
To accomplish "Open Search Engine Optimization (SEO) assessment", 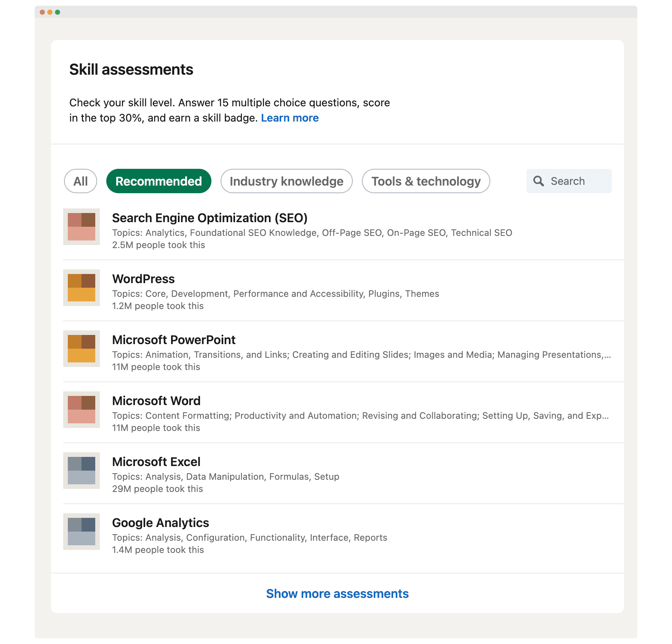I will click(x=210, y=218).
